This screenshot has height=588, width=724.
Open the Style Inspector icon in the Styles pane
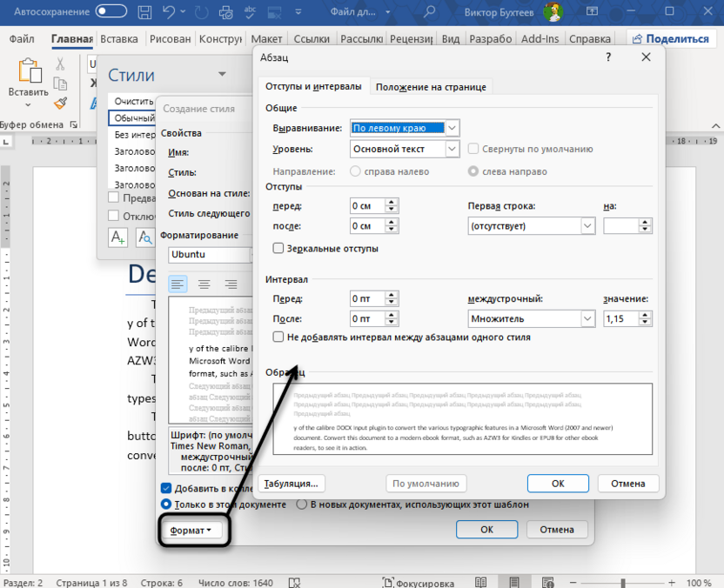(145, 237)
